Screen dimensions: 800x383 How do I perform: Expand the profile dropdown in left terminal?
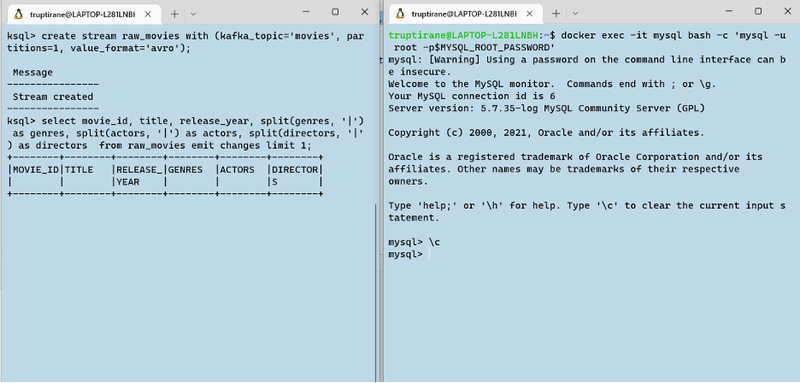193,14
